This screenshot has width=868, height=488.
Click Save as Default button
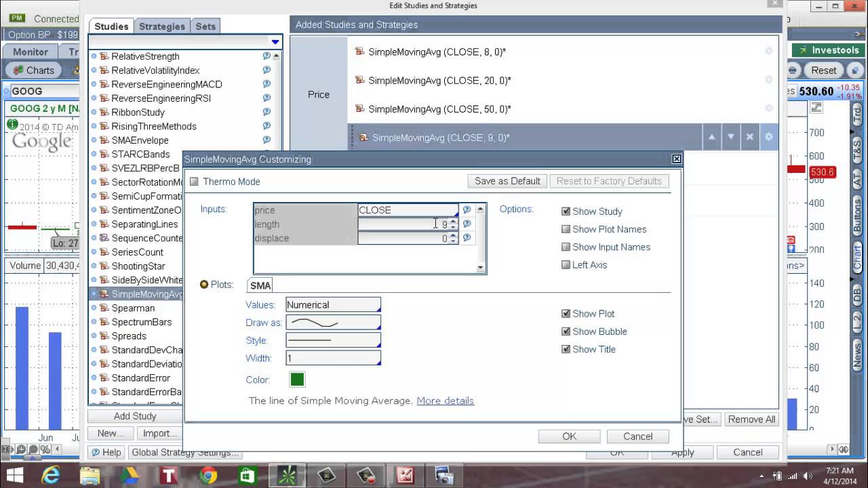pos(507,181)
